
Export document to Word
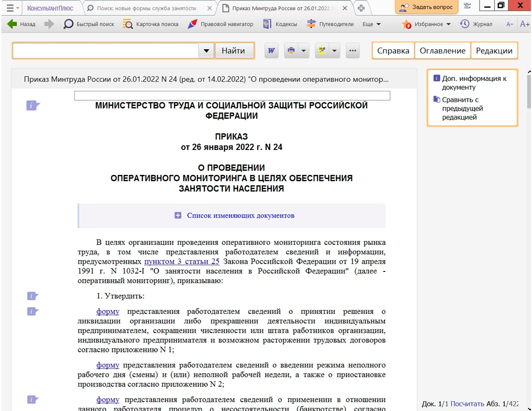[x=271, y=51]
